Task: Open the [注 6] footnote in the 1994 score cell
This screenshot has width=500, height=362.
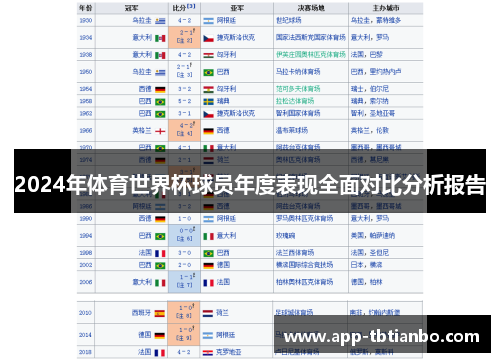Action: click(x=184, y=239)
